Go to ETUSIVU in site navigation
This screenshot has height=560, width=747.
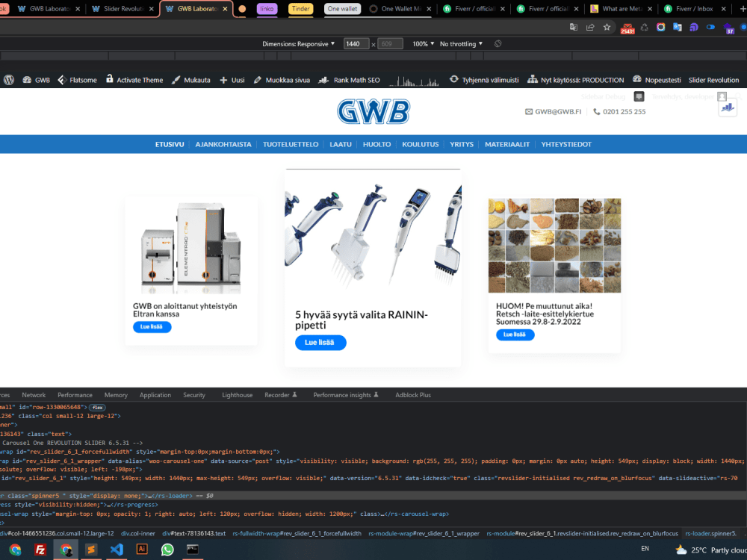click(x=170, y=144)
